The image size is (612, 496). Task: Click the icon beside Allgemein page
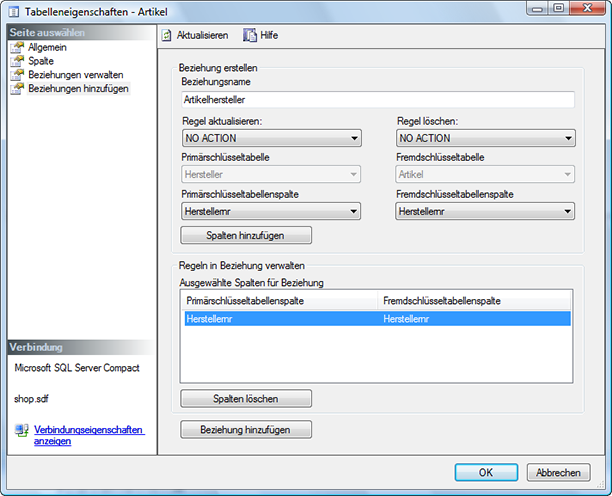[17, 47]
